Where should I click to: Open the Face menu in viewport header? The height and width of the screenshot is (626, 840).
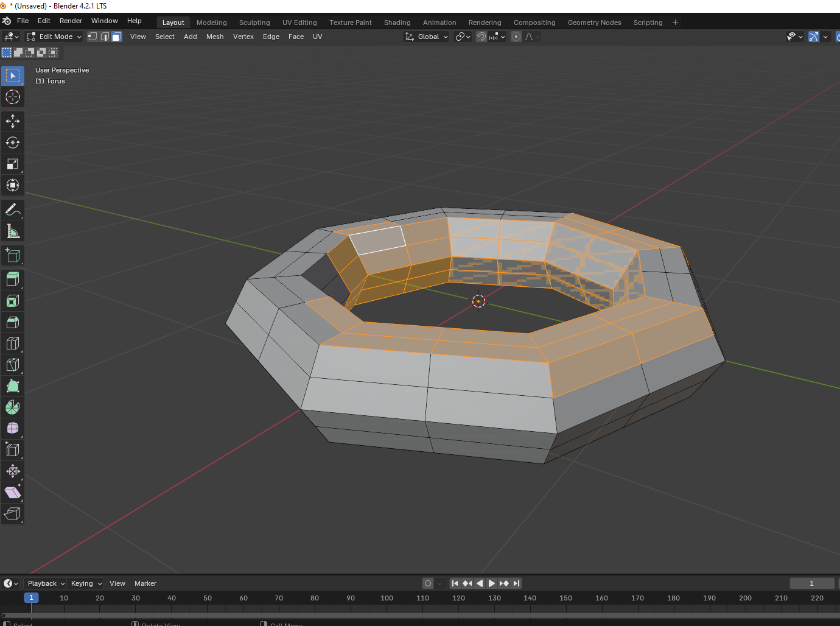296,37
